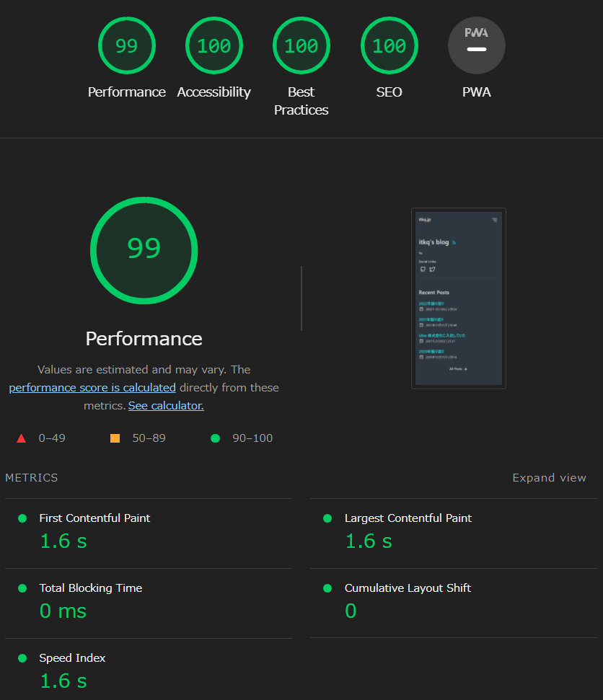Click the SEO score gauge
The height and width of the screenshot is (700, 603).
[389, 46]
